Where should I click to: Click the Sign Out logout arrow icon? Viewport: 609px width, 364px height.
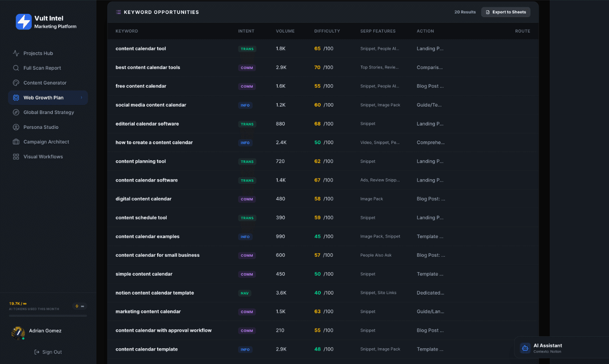click(36, 352)
